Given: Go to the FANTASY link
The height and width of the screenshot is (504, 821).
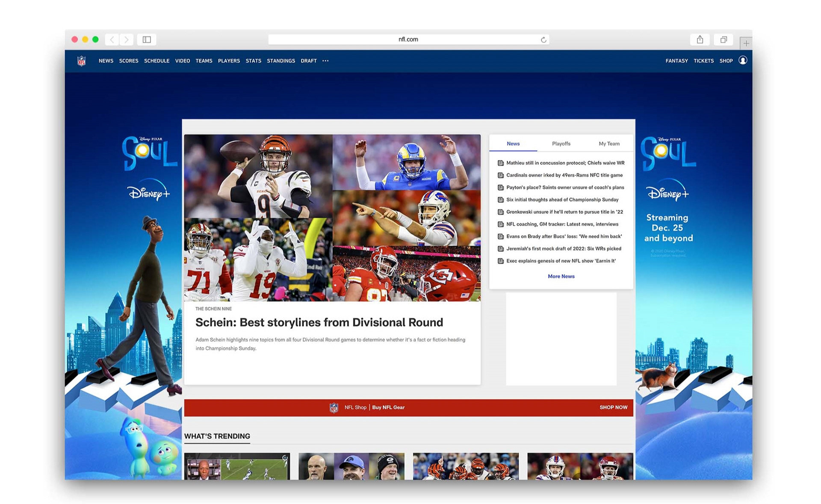Looking at the screenshot, I should coord(676,61).
